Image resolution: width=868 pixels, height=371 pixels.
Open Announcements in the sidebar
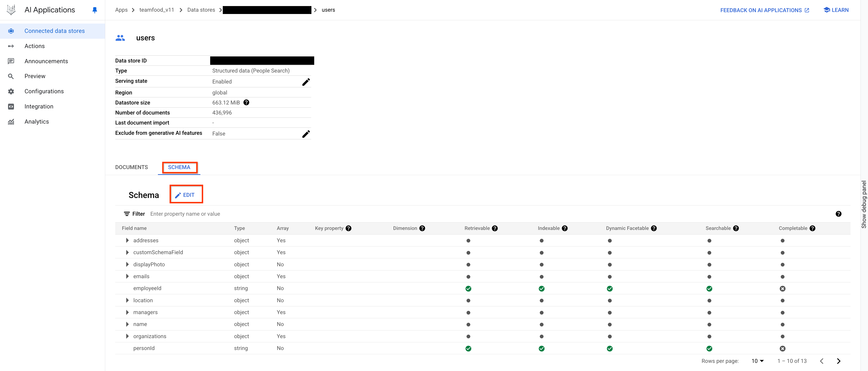(x=52, y=61)
